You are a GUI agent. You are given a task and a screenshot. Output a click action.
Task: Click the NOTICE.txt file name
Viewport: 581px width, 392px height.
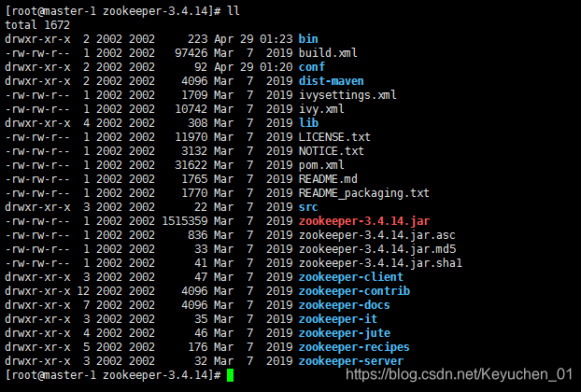pos(332,151)
